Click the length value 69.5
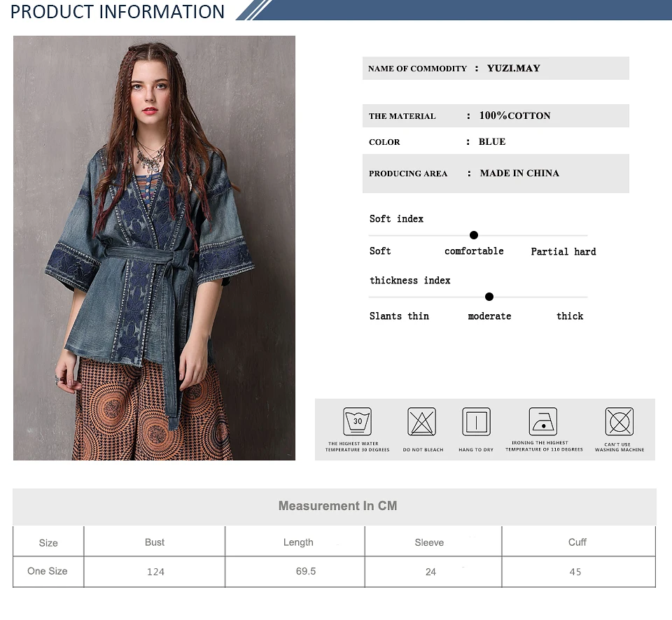Screen dimensions: 672x620 pyautogui.click(x=306, y=571)
